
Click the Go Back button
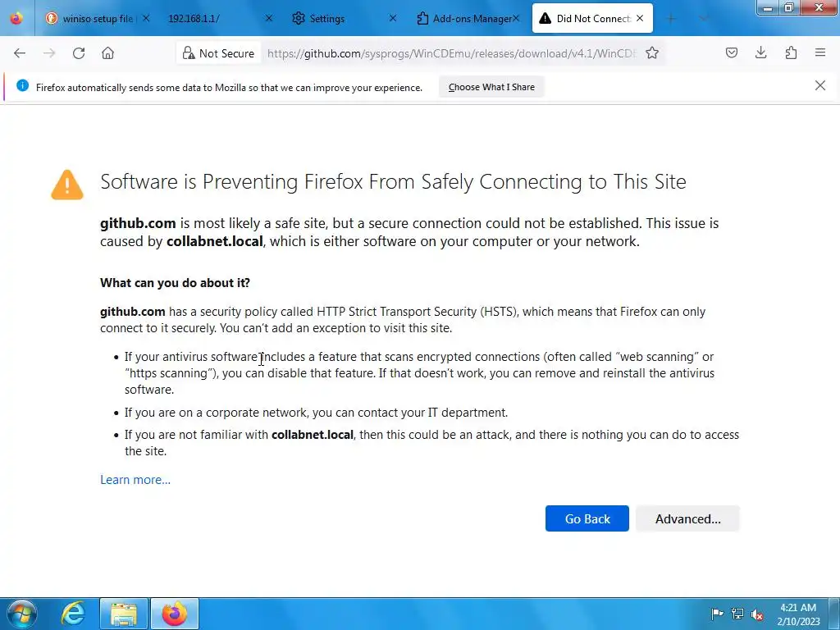(587, 518)
